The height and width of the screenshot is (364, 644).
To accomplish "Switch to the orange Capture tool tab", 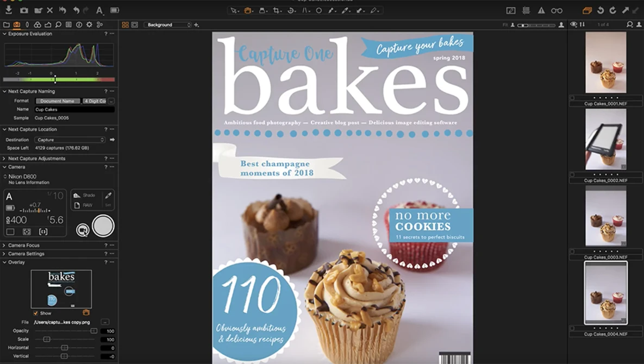I will coord(16,25).
